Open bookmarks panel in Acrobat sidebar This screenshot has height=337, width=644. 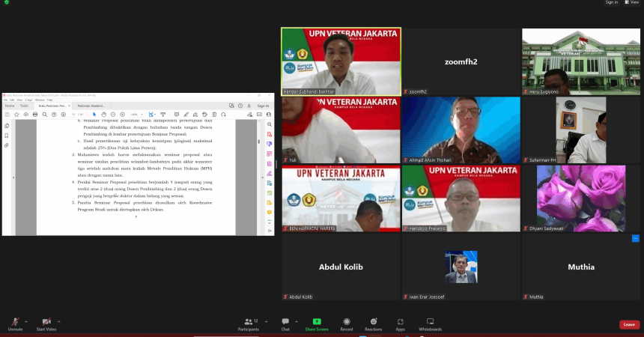tap(7, 136)
